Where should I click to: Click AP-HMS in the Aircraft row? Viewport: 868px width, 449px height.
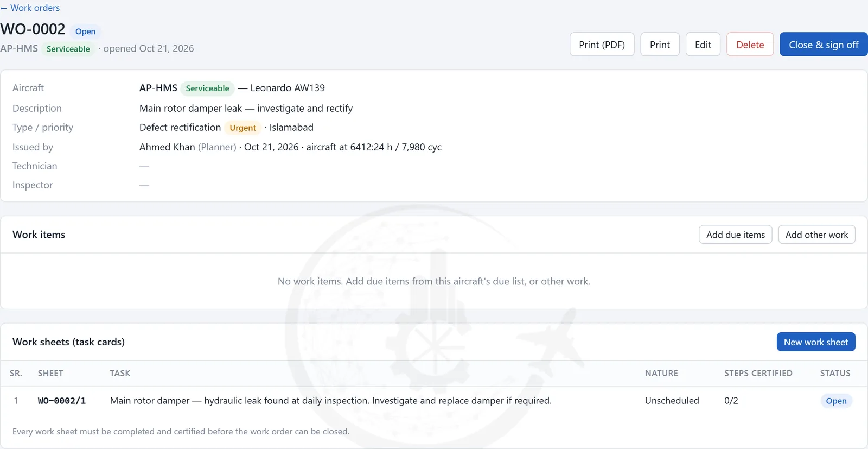158,88
